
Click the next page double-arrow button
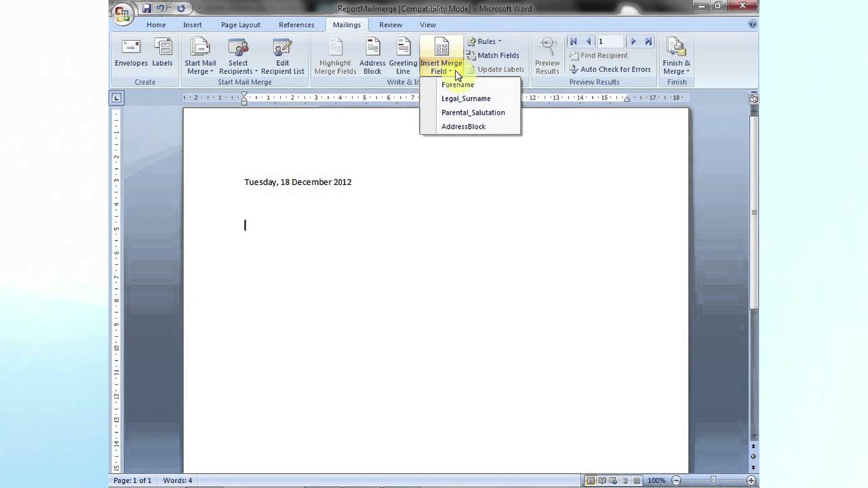tap(753, 468)
